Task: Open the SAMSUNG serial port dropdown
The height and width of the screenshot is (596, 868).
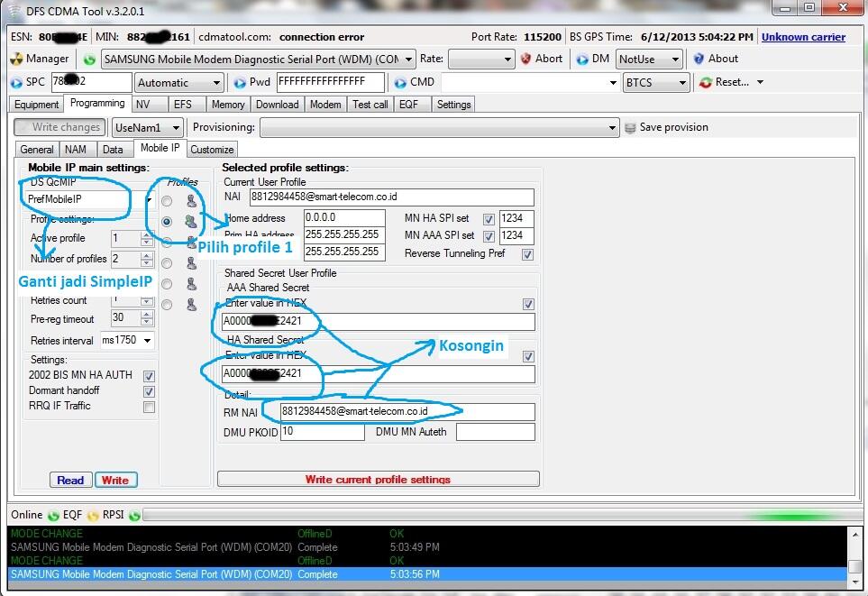Action: (x=408, y=60)
